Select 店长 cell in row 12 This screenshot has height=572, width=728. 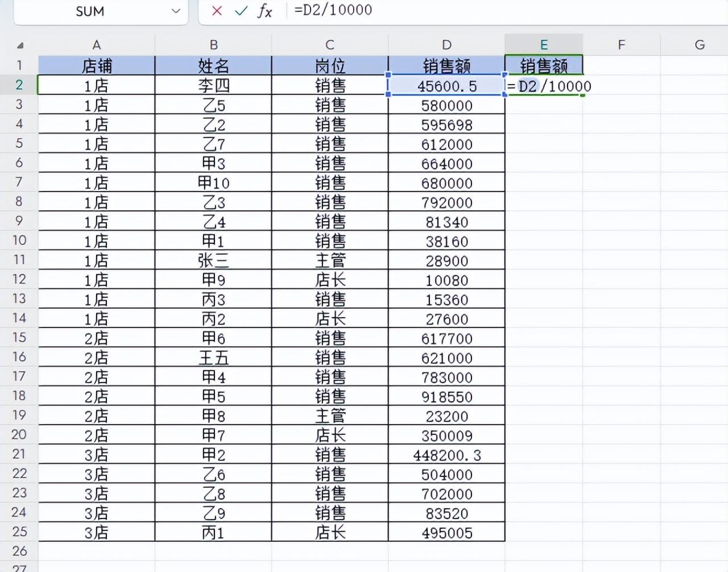(x=330, y=280)
